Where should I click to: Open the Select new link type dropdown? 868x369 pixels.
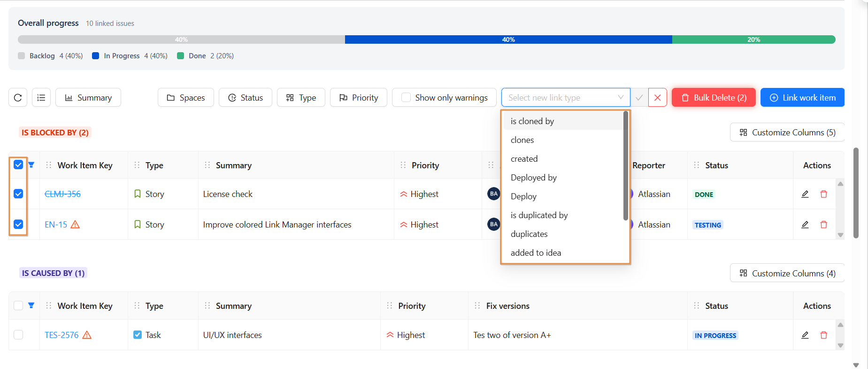pyautogui.click(x=565, y=98)
